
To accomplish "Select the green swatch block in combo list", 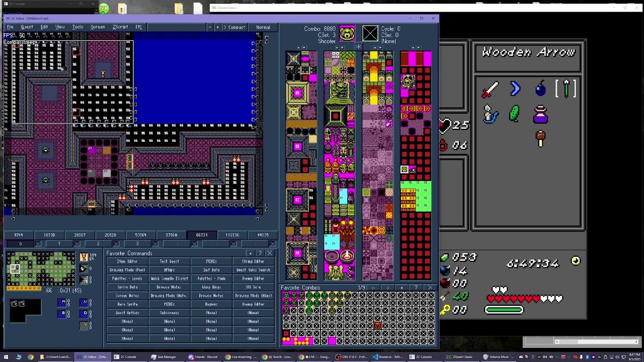I will coord(416,197).
